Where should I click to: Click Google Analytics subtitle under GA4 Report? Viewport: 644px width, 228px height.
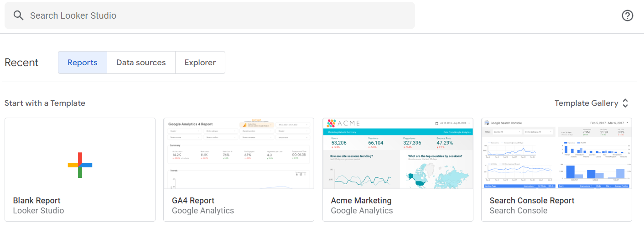coord(203,211)
